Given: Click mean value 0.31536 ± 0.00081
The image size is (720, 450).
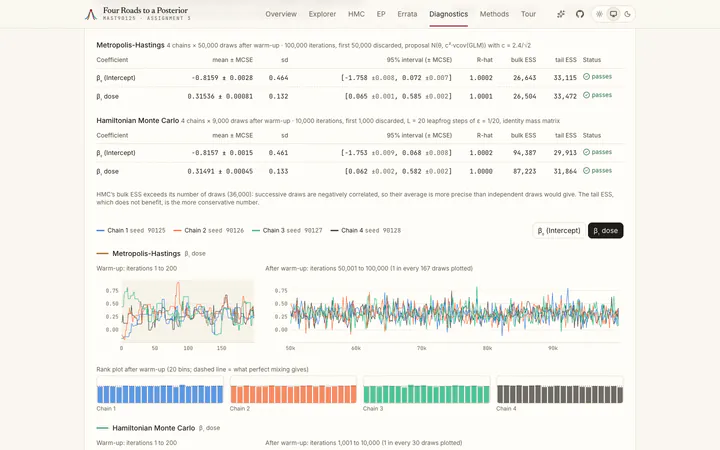Looking at the screenshot, I should pos(220,96).
